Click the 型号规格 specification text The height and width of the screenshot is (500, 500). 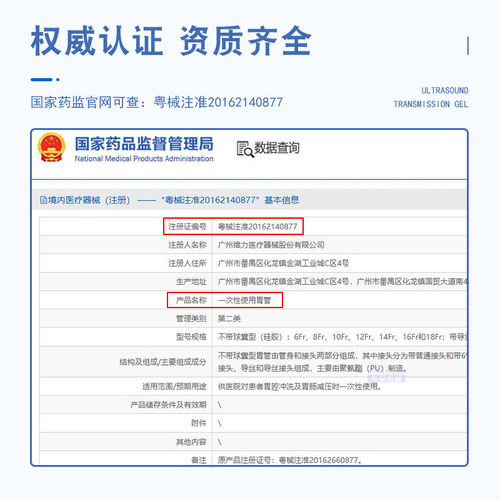coord(342,337)
